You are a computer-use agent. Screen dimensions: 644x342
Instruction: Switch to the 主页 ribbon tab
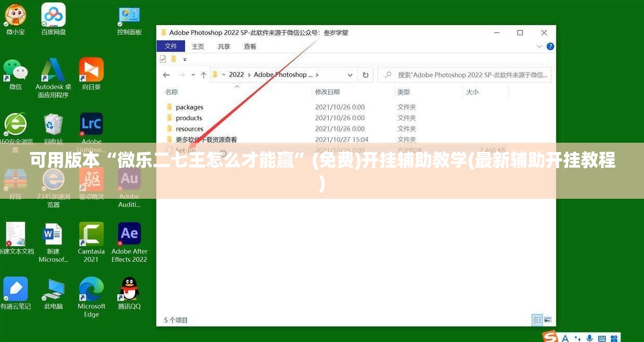[x=198, y=46]
